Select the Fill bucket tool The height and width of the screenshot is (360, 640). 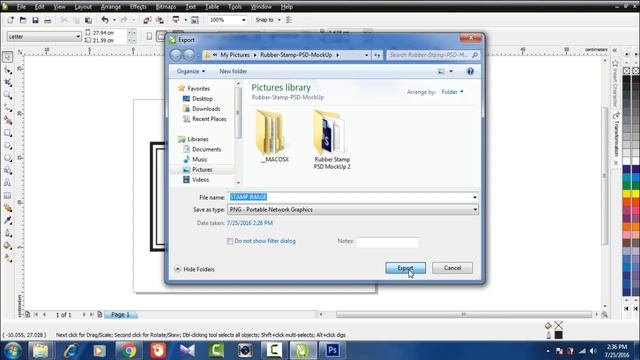[x=7, y=246]
